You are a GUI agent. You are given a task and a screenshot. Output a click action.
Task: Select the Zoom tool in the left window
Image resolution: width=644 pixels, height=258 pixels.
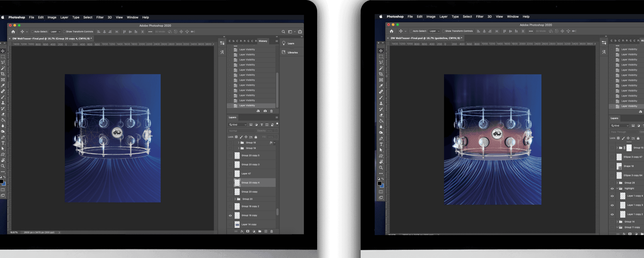3,166
